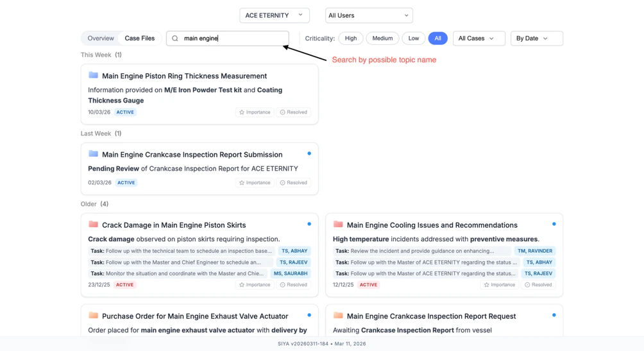
Task: Click unread blue dot on Purchase Order card
Action: click(x=309, y=315)
